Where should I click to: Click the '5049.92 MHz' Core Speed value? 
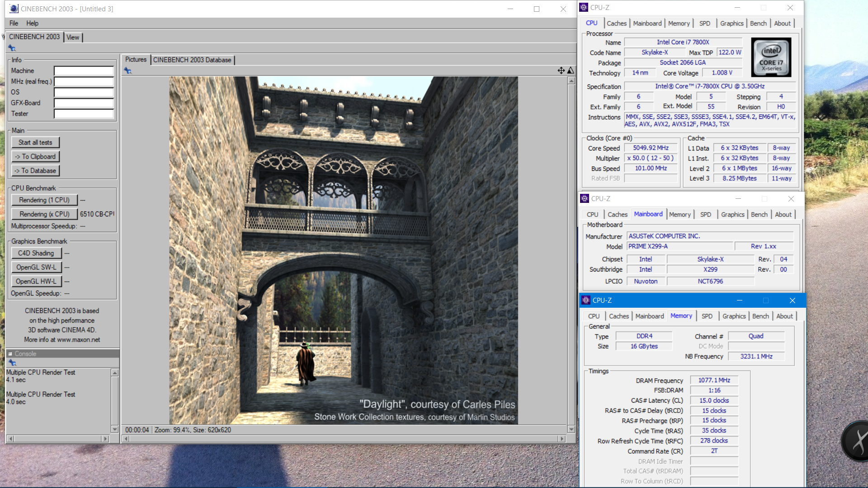[x=651, y=148]
